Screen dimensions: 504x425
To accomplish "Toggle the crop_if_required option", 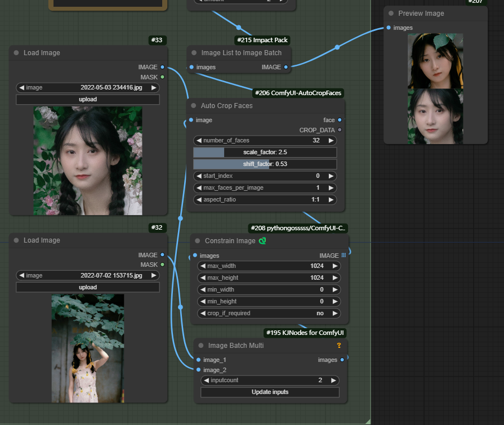I will pyautogui.click(x=269, y=313).
